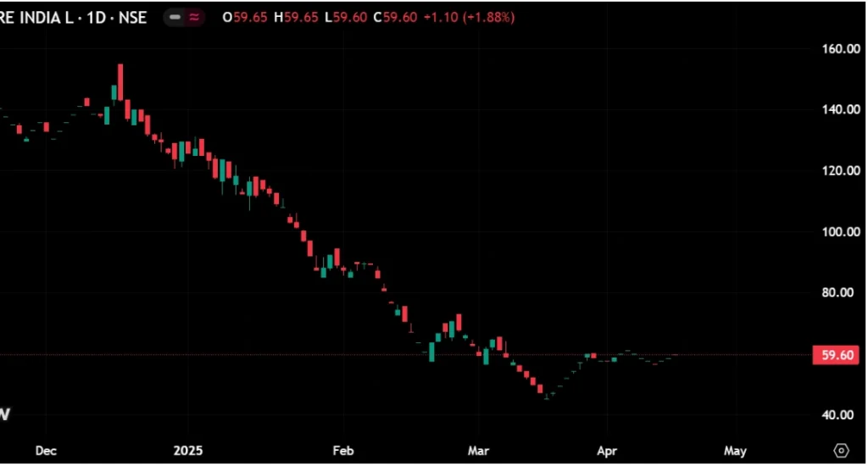Click the 160.00 price axis label

tap(841, 48)
